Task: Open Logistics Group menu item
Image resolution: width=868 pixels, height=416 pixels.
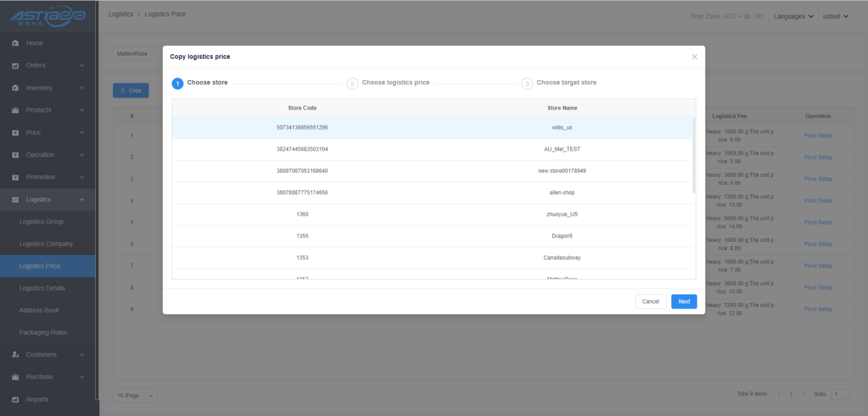Action: pyautogui.click(x=41, y=222)
